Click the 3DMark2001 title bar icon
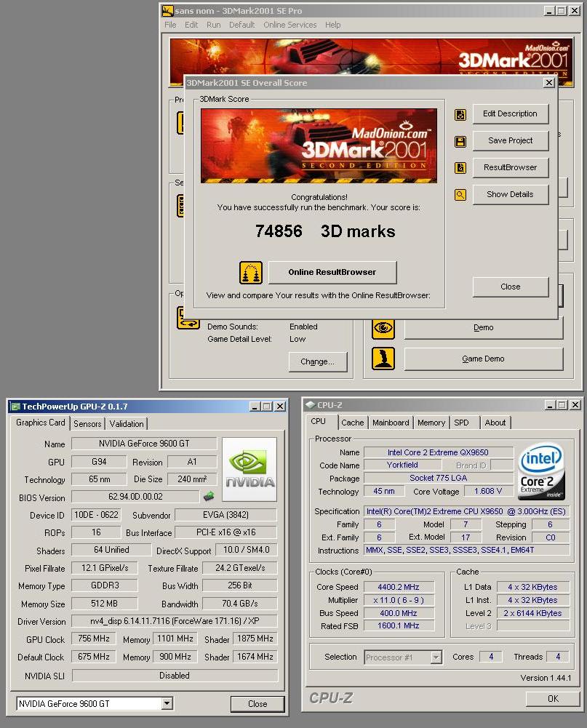 [167, 11]
